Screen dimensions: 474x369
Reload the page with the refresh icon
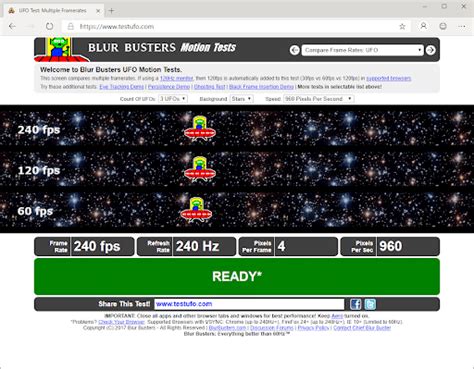[49, 26]
